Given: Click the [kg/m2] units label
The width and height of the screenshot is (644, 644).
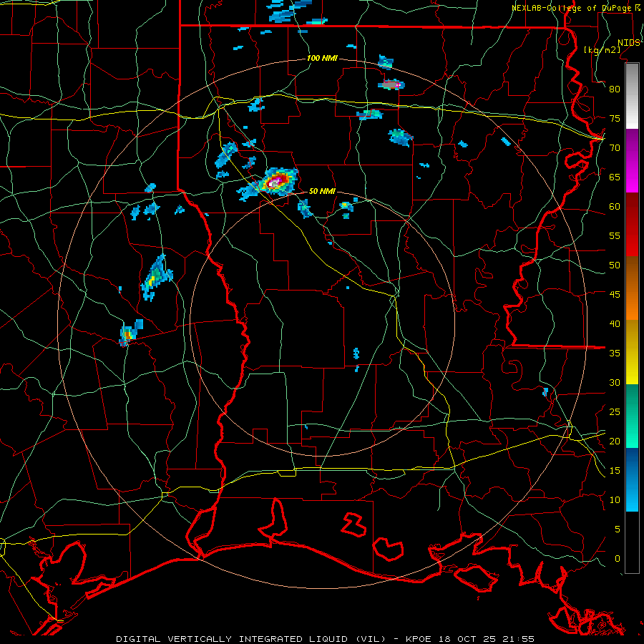Looking at the screenshot, I should point(602,49).
